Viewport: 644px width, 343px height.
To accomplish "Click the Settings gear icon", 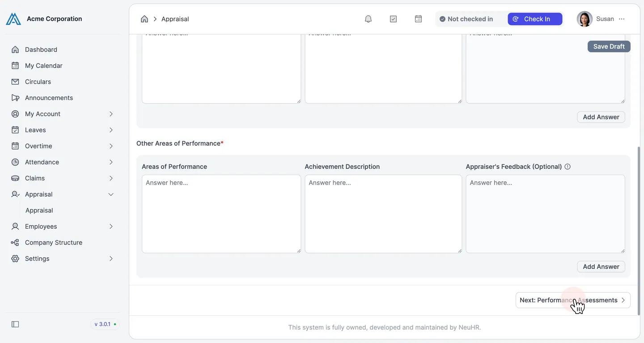I will [x=15, y=259].
